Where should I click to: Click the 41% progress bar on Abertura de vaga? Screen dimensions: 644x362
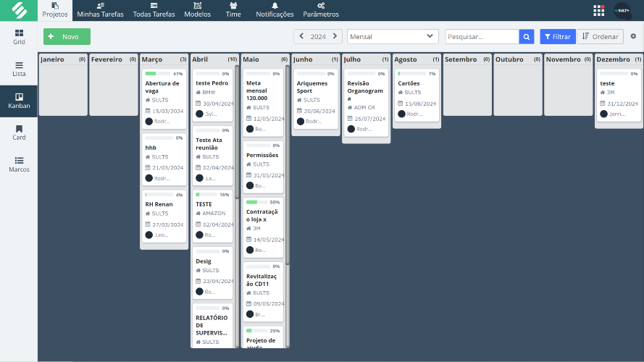coord(158,73)
